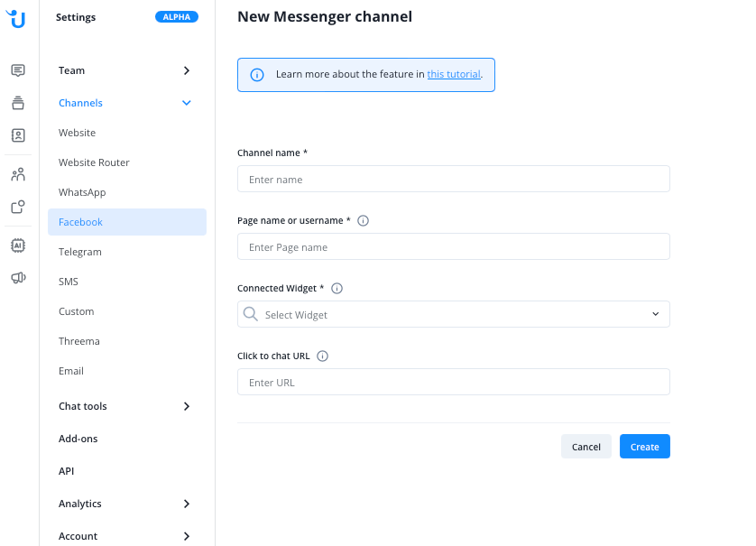Click info icon next to Page name label
This screenshot has height=546, width=756.
[x=364, y=220]
